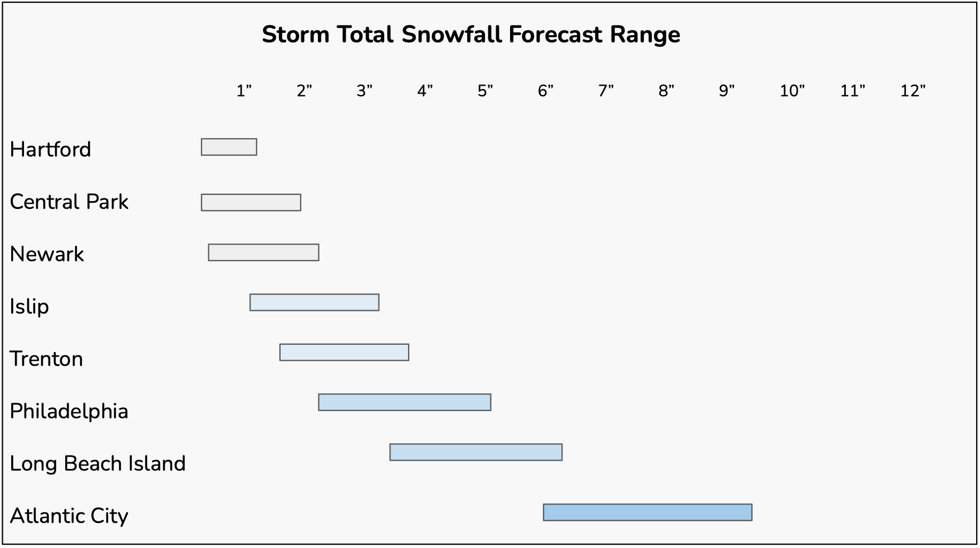The width and height of the screenshot is (980, 548).
Task: Click the Atlantic City dark blue bar
Action: [647, 512]
